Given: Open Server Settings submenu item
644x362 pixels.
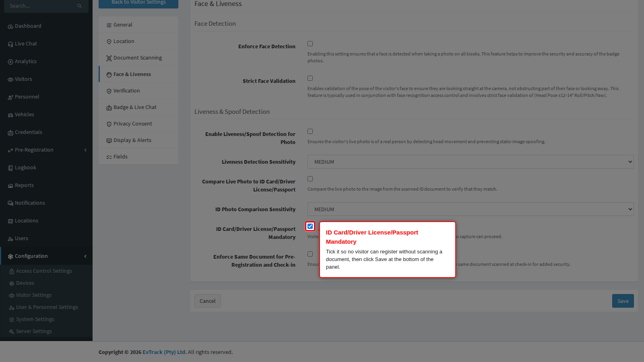Looking at the screenshot, I should tap(46, 331).
